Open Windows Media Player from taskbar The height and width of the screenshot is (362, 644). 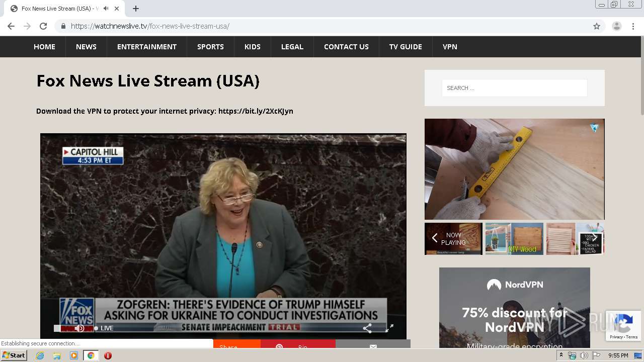tap(74, 355)
